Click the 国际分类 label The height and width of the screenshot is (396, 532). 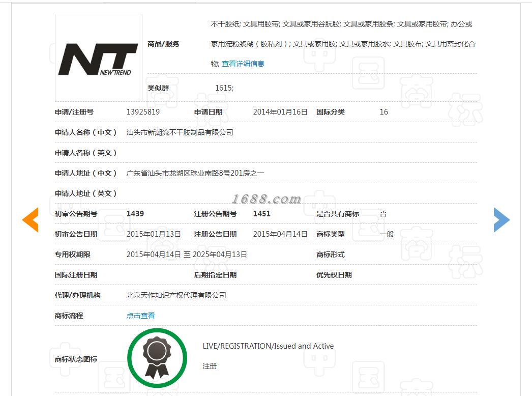pos(331,112)
